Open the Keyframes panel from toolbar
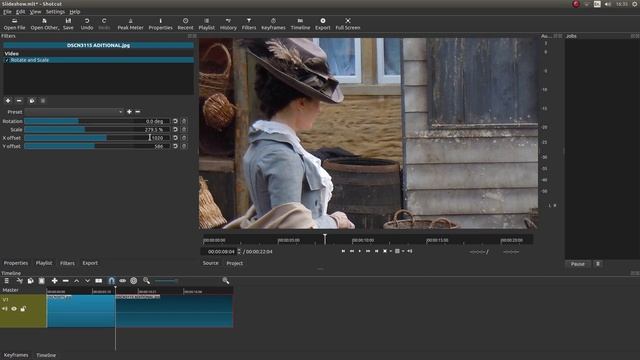640x360 pixels. [x=273, y=24]
